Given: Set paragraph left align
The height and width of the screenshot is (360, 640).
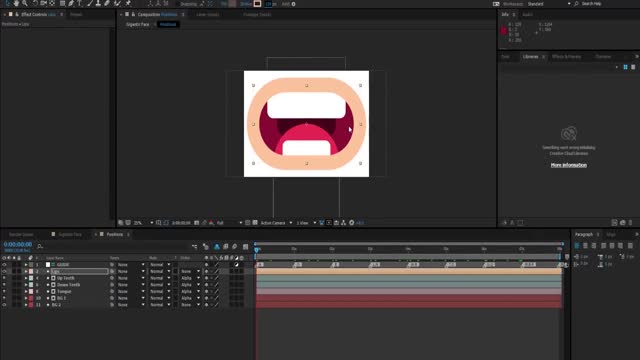Looking at the screenshot, I should point(577,246).
